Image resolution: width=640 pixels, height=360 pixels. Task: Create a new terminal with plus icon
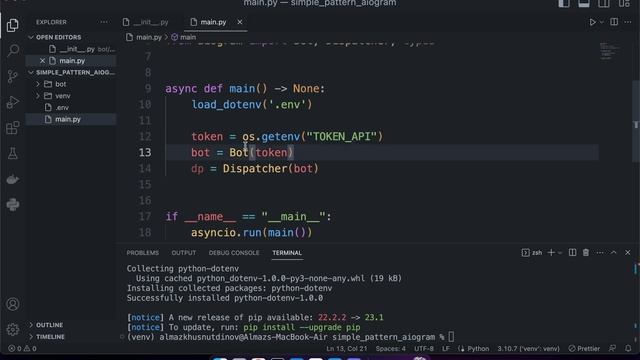pyautogui.click(x=551, y=253)
